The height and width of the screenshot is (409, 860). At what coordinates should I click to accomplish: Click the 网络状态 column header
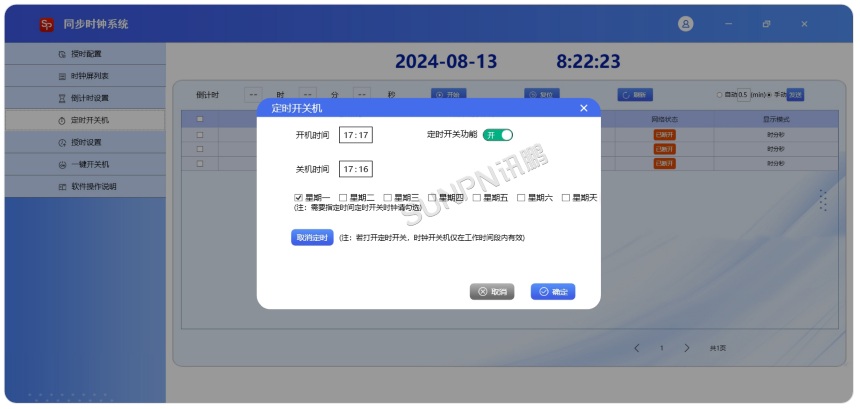point(664,120)
